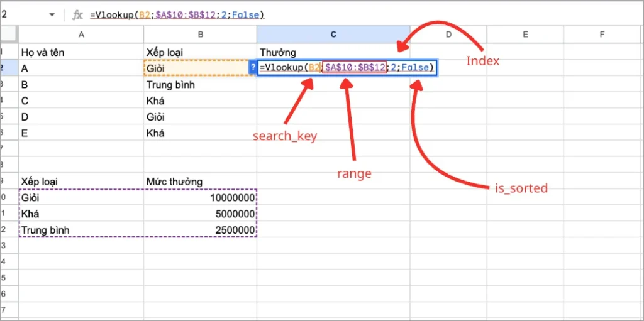Select the cell "Khá" next to name C

pos(201,101)
